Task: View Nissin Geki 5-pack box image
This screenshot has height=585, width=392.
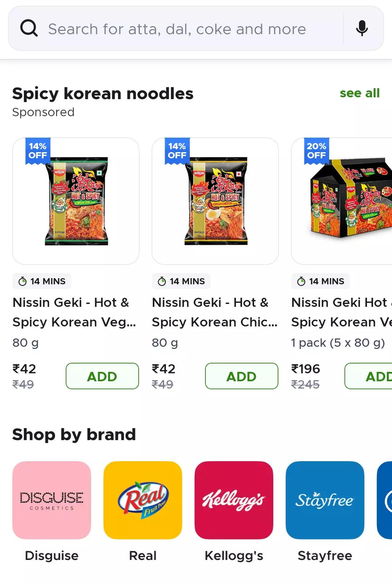Action: (342, 201)
